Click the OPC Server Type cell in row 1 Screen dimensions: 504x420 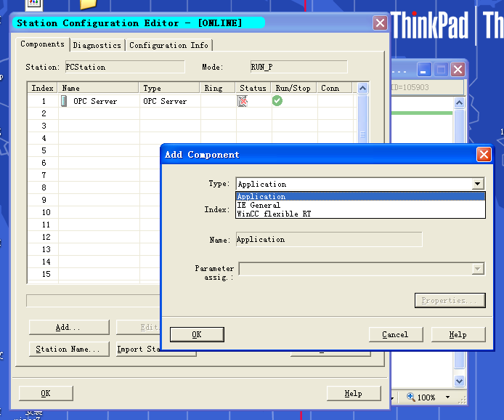pyautogui.click(x=171, y=101)
